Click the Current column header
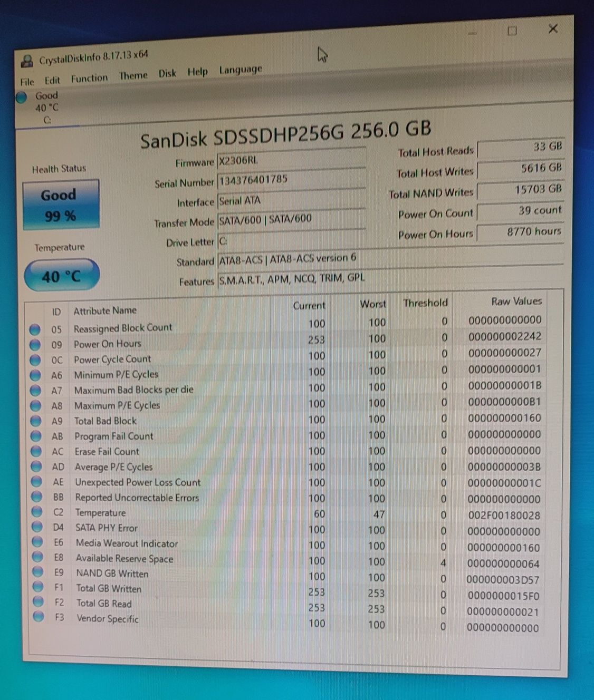Screen dimensions: 594x700 tap(309, 306)
